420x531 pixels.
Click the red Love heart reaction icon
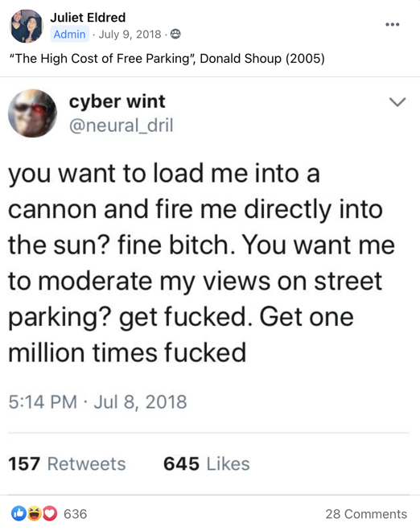pos(50,513)
